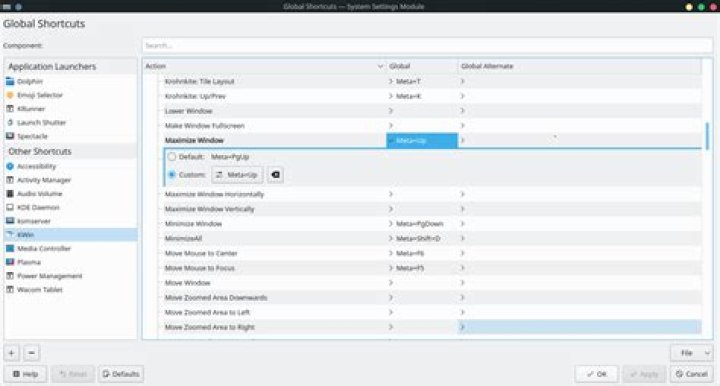Collapse Maximize Window Meta+Up shortcut cell
720x386 pixels.
422,140
